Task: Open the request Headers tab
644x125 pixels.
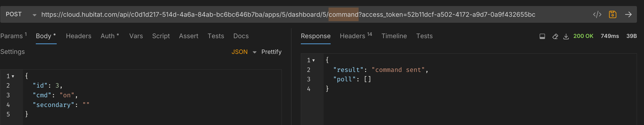Action: [78, 36]
